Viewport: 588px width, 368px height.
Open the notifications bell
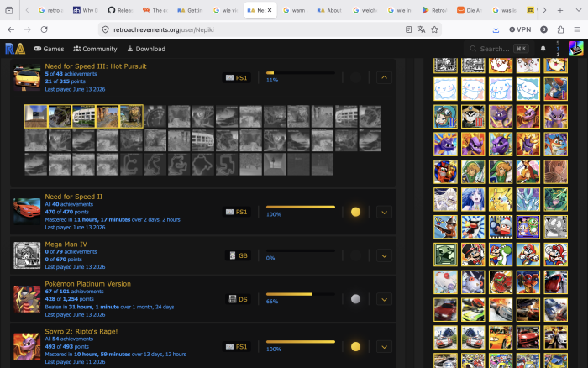click(x=543, y=49)
